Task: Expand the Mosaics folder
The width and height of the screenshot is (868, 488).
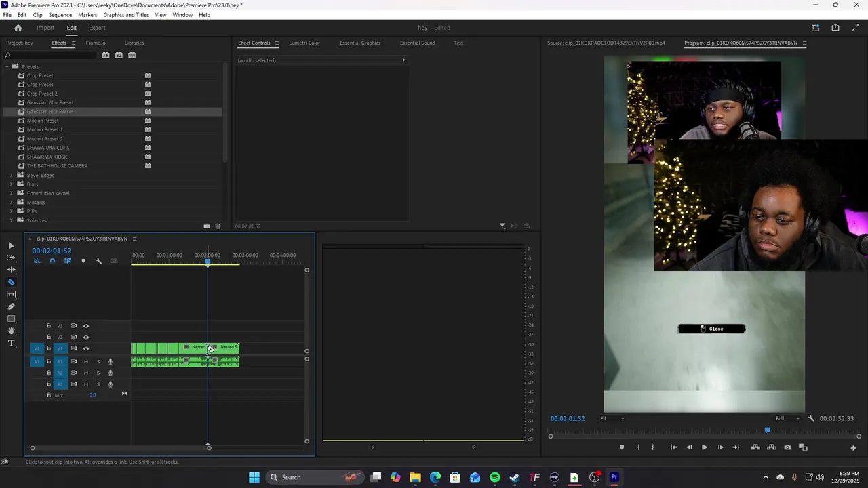Action: click(x=11, y=203)
